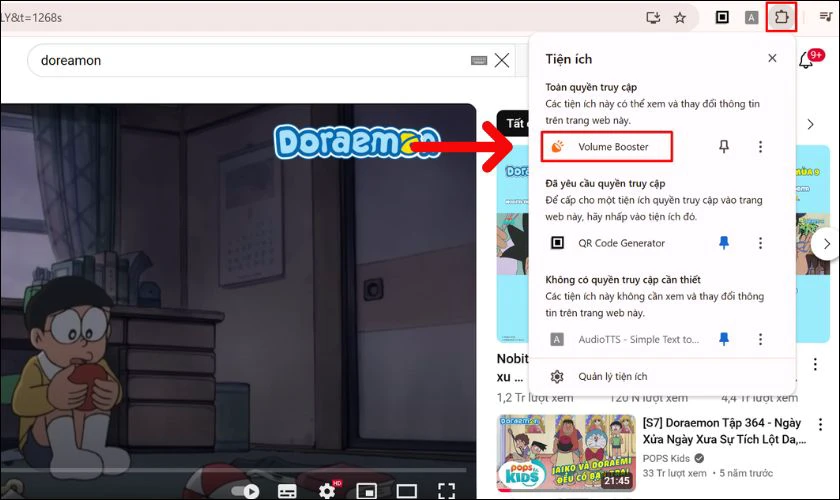Open more options for Doraemon Tập 364 video
840x500 pixels.
point(820,425)
